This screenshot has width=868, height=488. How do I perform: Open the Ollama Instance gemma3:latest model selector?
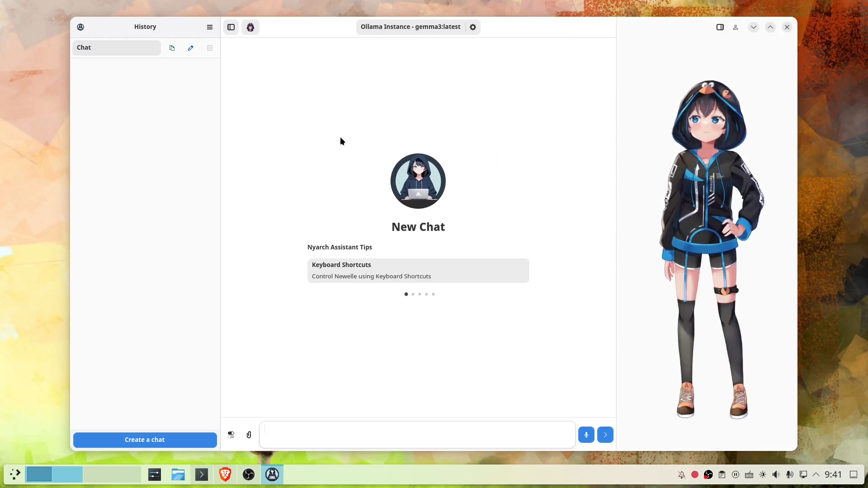[x=410, y=27]
